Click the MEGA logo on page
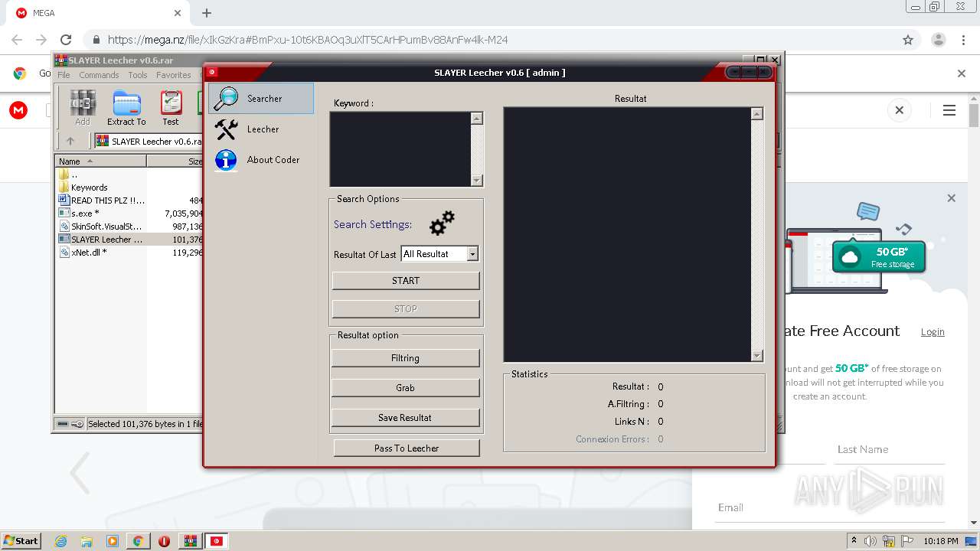 click(18, 110)
